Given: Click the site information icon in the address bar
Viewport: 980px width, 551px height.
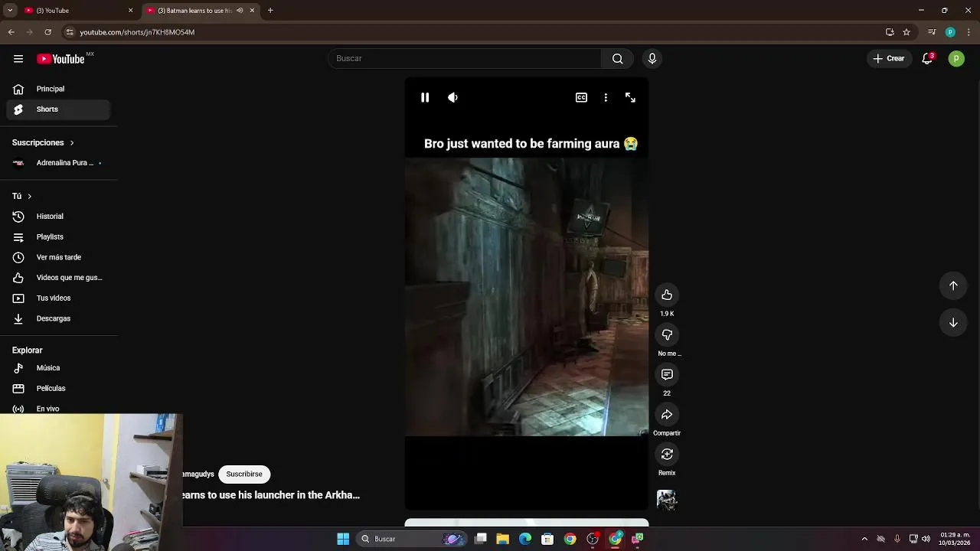Looking at the screenshot, I should coord(70,32).
